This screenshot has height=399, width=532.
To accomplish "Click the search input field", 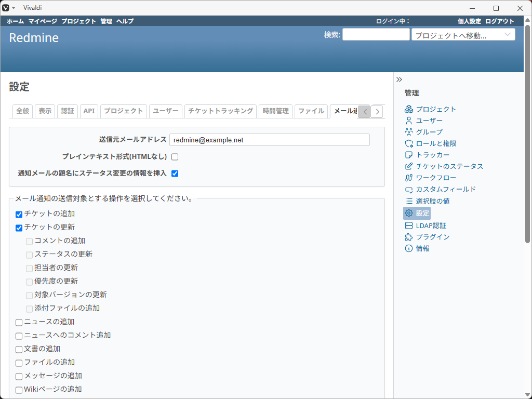I will [376, 35].
